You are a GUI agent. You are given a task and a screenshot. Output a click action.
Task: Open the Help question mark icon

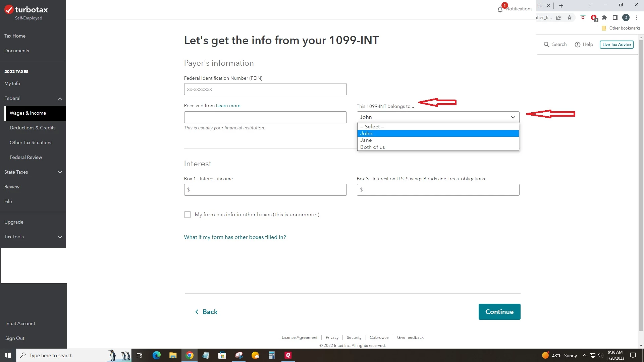(577, 44)
